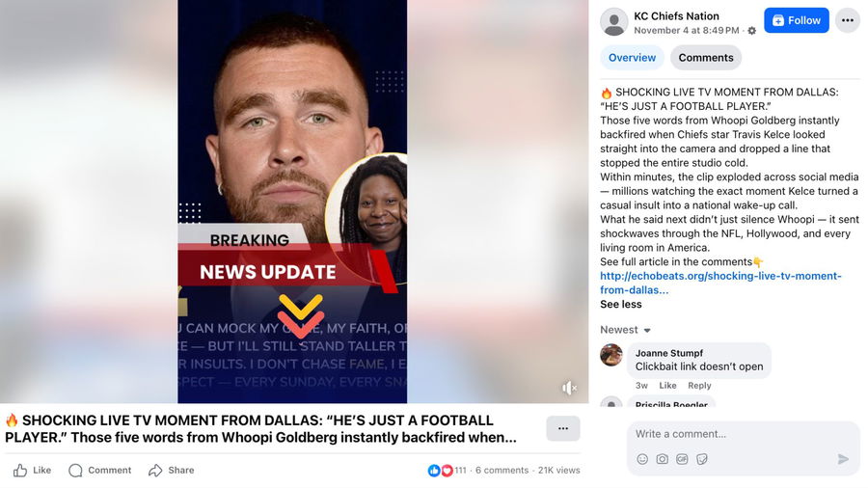
Task: Attach a photo with the camera icon
Action: pos(662,459)
